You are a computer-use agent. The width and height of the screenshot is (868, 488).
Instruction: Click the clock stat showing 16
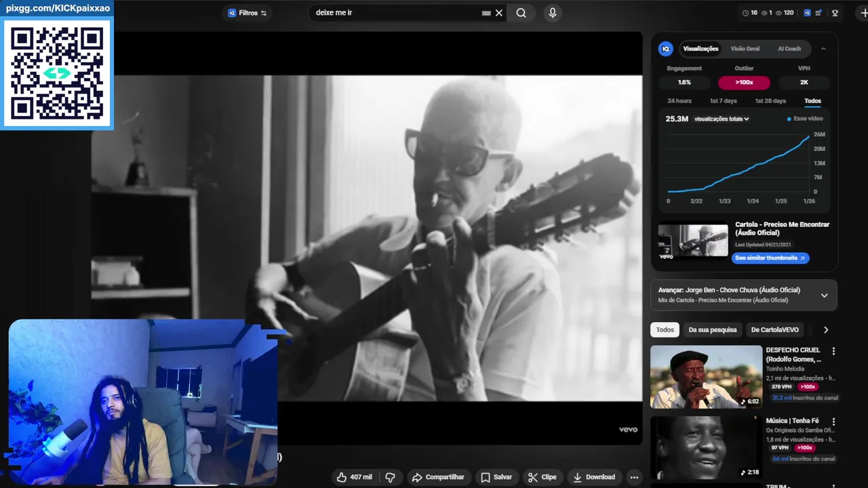(x=750, y=13)
